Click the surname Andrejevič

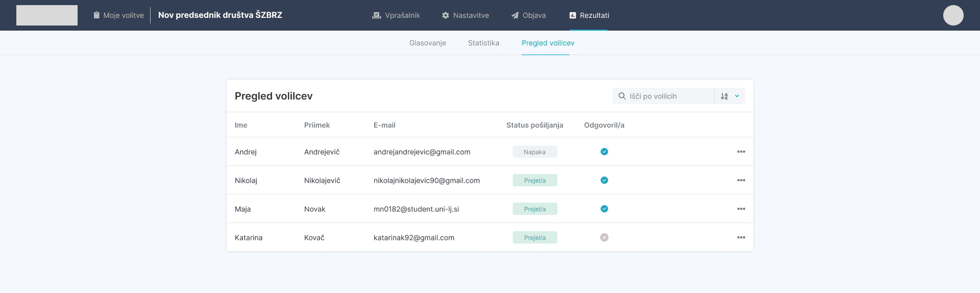322,152
